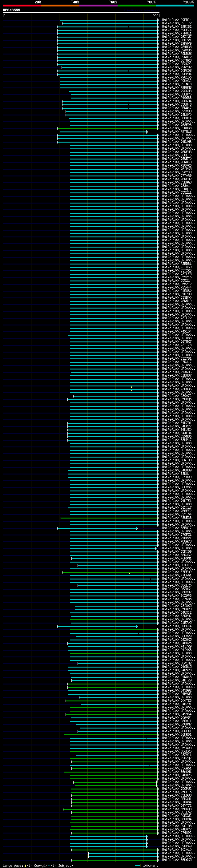Click the =100char. scale legend
Viewport: 197px width, 868px height.
tap(147, 865)
